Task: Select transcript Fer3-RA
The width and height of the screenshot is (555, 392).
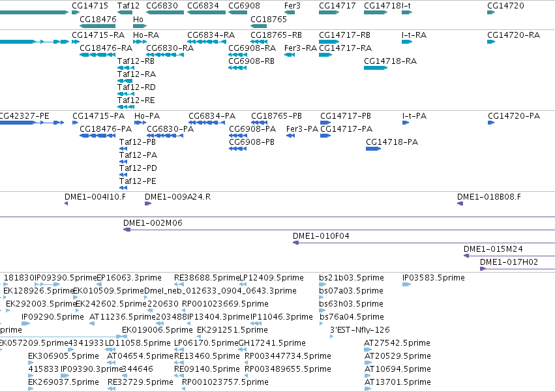Action: (x=301, y=48)
